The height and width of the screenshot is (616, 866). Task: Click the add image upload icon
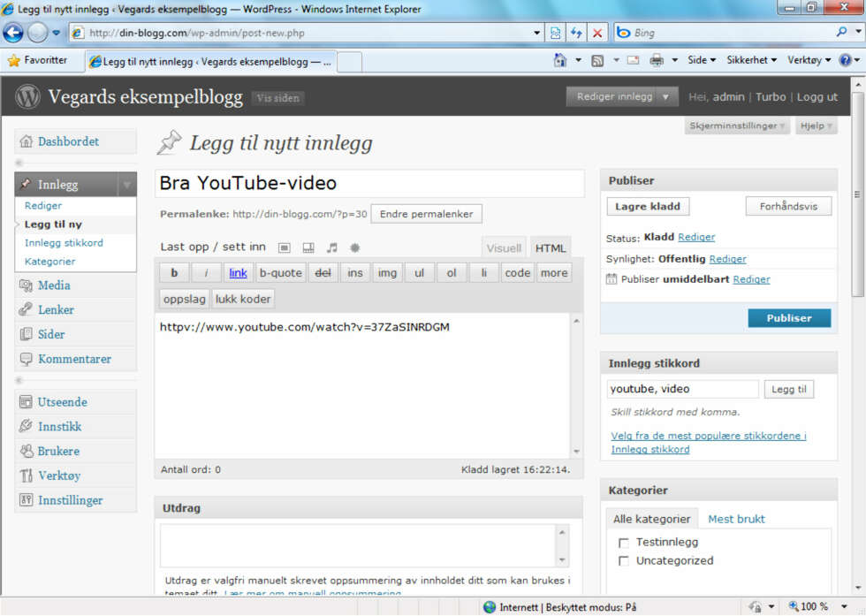pos(284,247)
